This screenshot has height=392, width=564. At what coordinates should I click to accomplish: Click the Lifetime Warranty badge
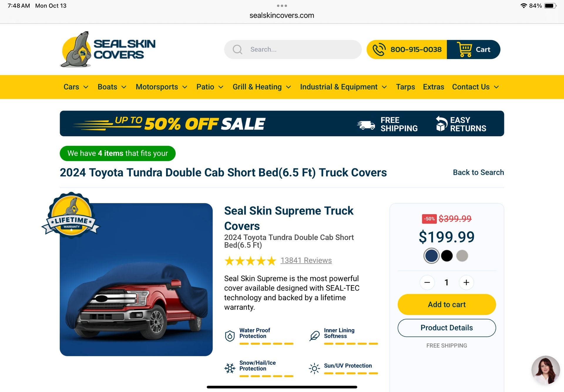pyautogui.click(x=71, y=215)
